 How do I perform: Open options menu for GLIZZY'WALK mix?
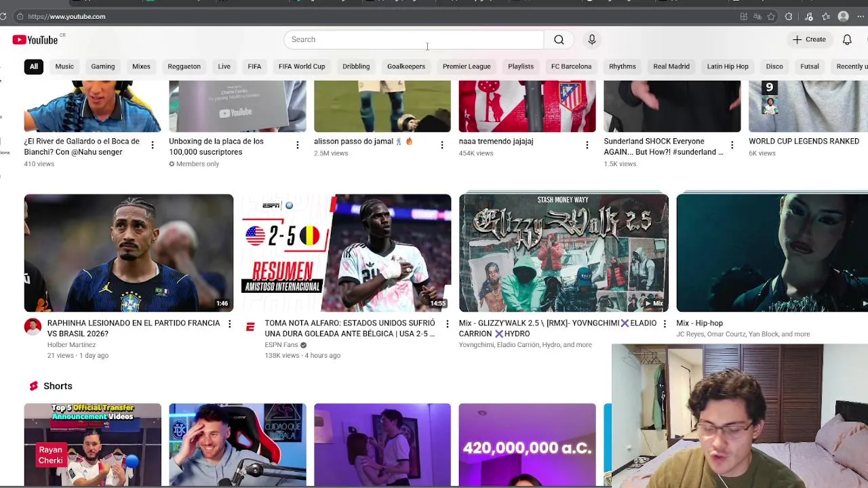click(665, 324)
